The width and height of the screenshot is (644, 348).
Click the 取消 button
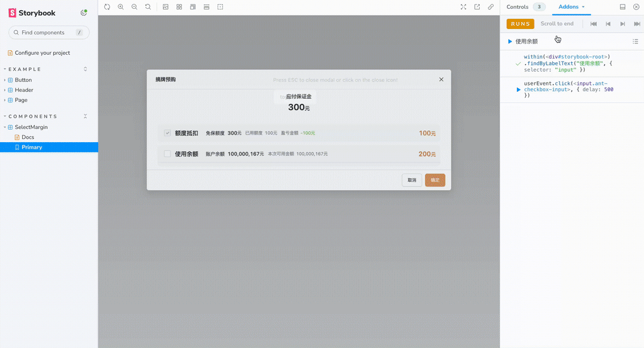click(412, 180)
